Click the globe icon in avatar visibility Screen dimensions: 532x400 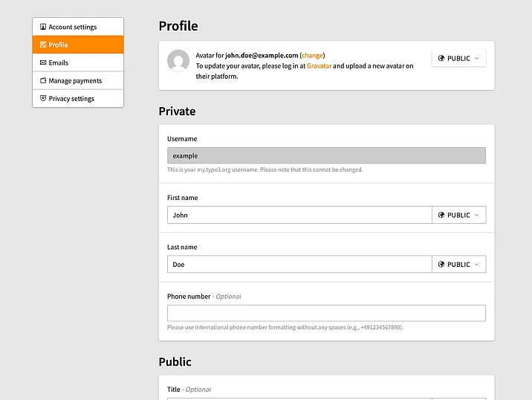(441, 58)
